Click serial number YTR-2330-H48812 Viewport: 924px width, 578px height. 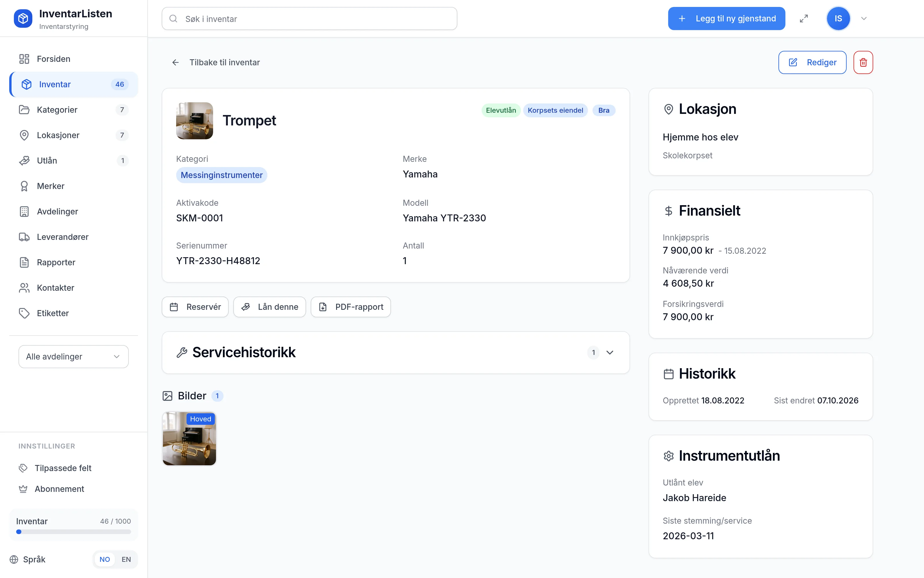coord(218,261)
